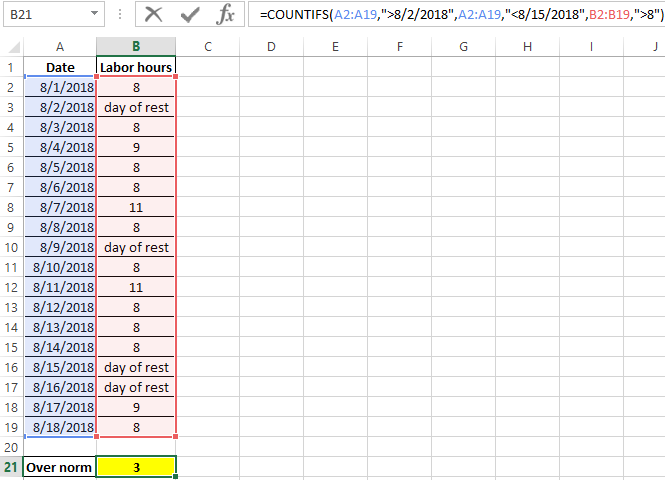Select the cell with date 8/17/2018
This screenshot has width=665, height=480.
pos(60,407)
